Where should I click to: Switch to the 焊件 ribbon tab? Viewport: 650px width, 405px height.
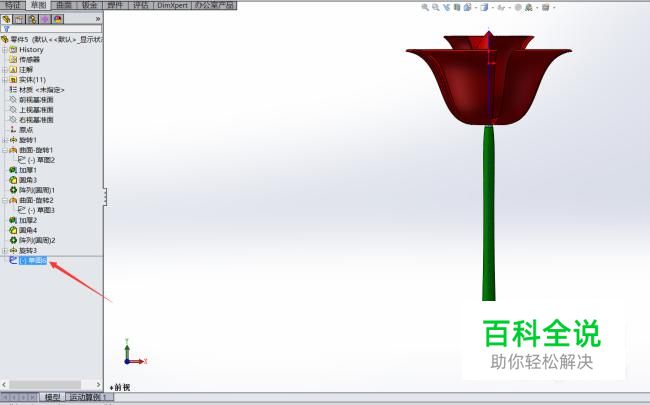click(115, 5)
